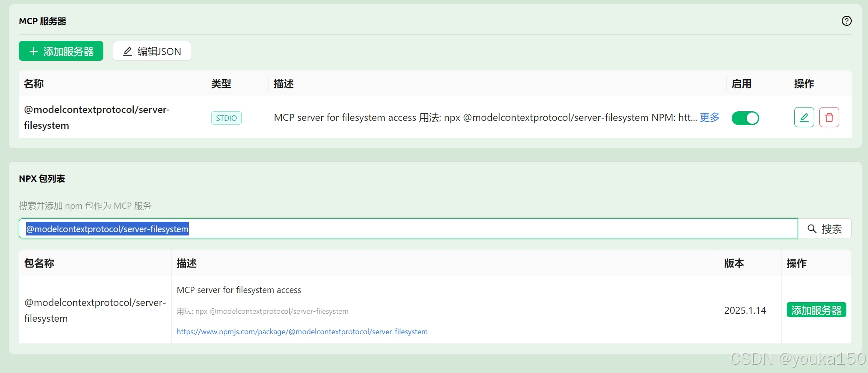Viewport: 868px width, 373px height.
Task: Click the 启用 column header
Action: coord(742,84)
